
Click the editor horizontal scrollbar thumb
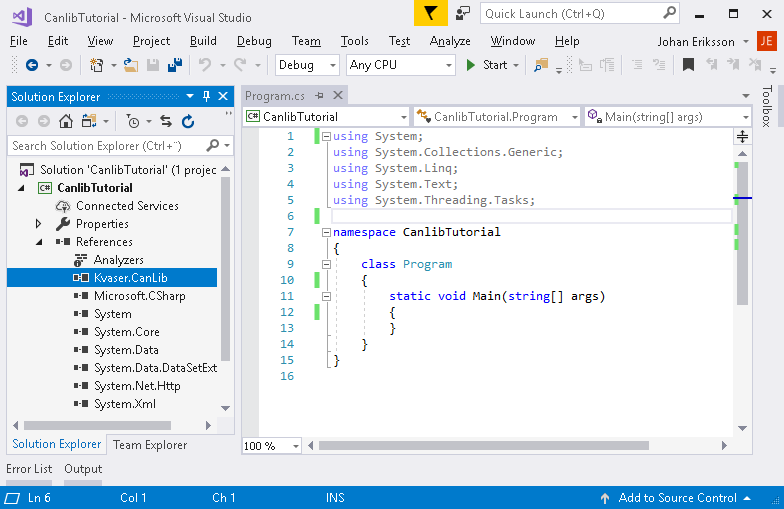click(484, 446)
